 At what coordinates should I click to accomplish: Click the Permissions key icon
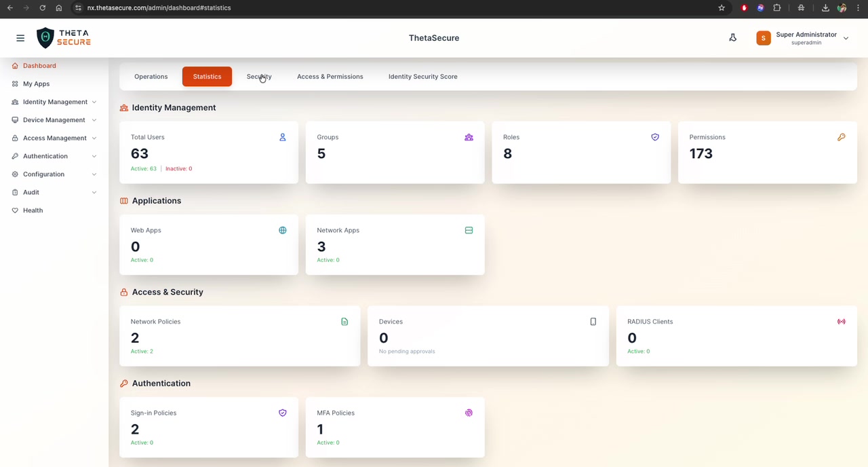841,137
